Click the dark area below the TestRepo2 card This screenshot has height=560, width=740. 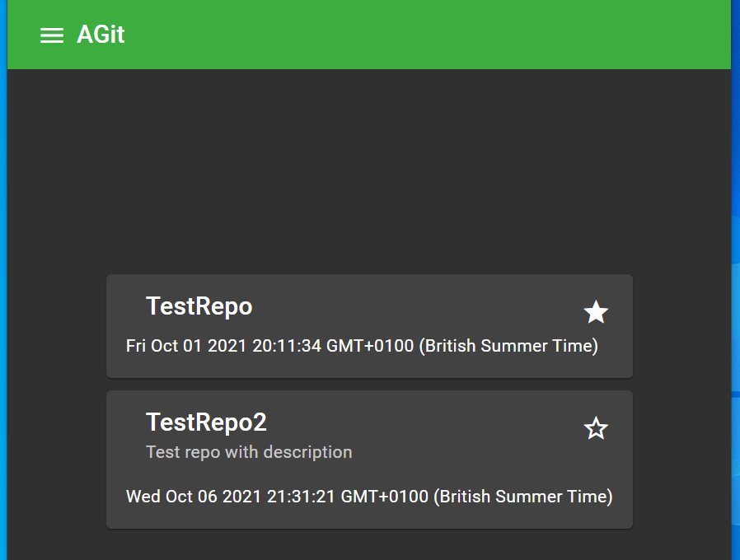click(369, 545)
